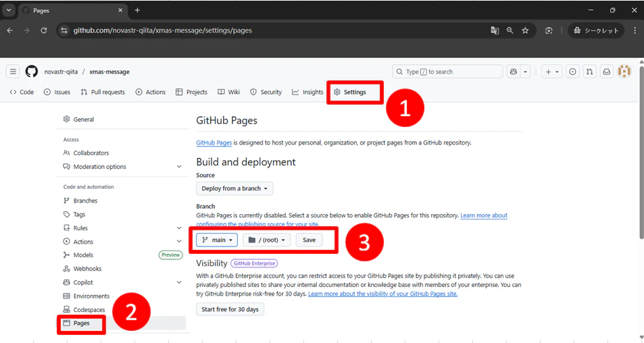Image resolution: width=644 pixels, height=343 pixels.
Task: Open the issues icon in header
Action: point(572,72)
